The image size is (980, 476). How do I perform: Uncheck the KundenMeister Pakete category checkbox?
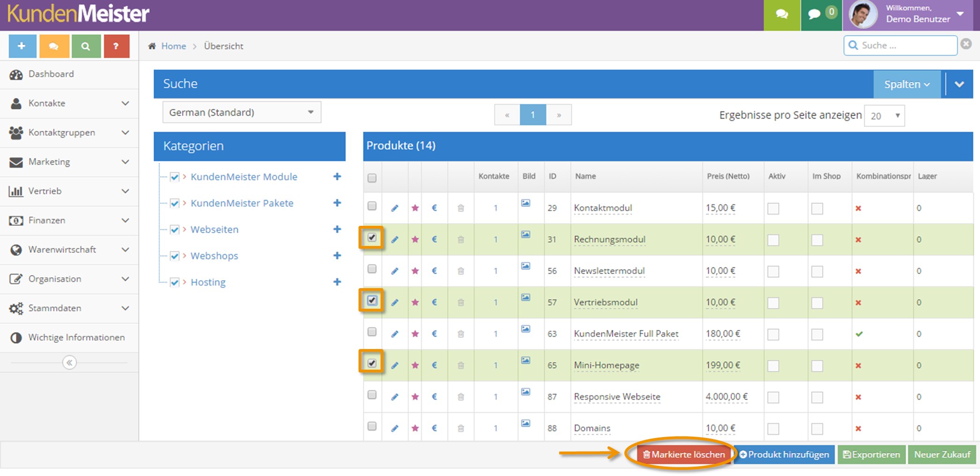click(175, 203)
